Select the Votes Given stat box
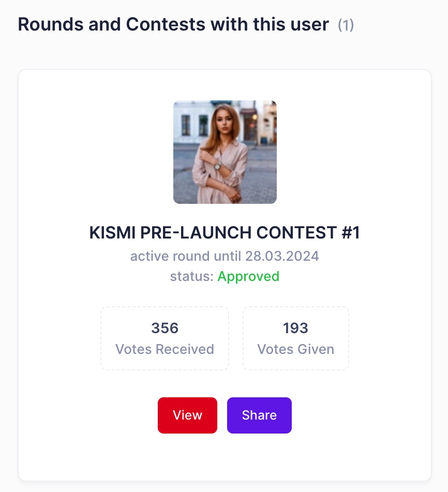Viewport: 448px width, 492px height. 295,338
